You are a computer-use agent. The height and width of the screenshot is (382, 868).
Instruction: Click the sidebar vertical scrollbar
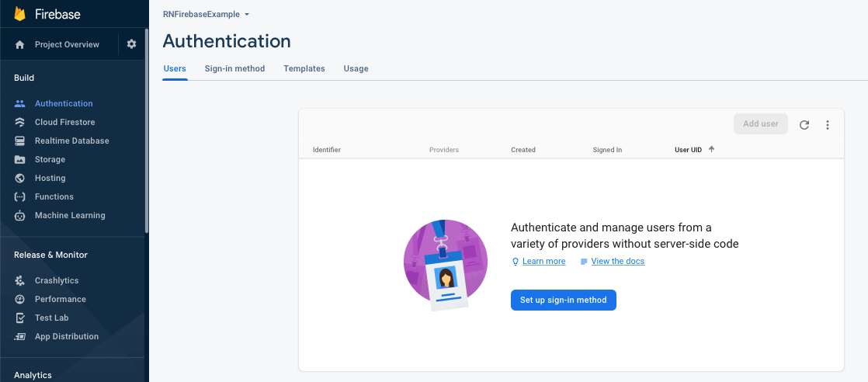[146, 130]
